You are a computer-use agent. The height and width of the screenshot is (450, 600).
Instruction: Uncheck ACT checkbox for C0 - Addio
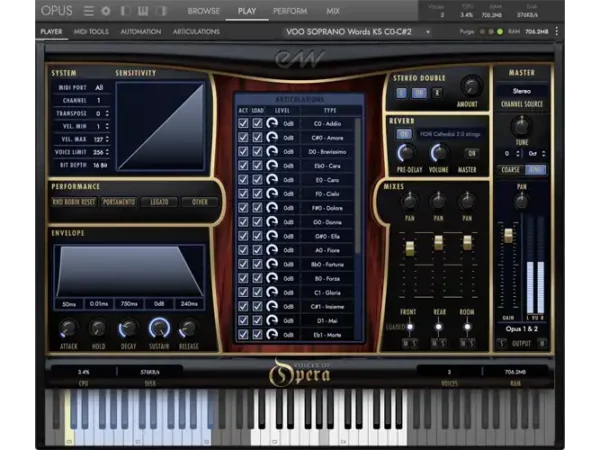[x=243, y=123]
